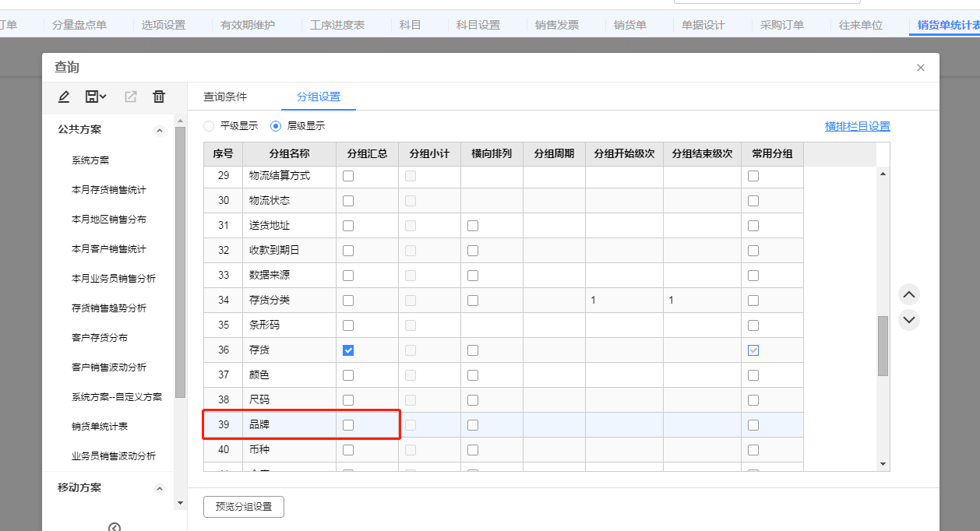Click the pencil edit scheme icon
980x531 pixels.
[64, 97]
